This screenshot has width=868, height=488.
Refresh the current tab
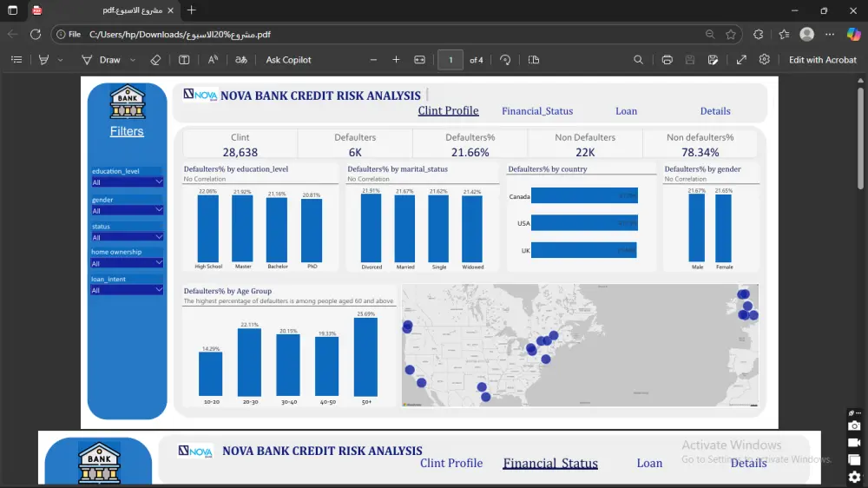click(36, 35)
